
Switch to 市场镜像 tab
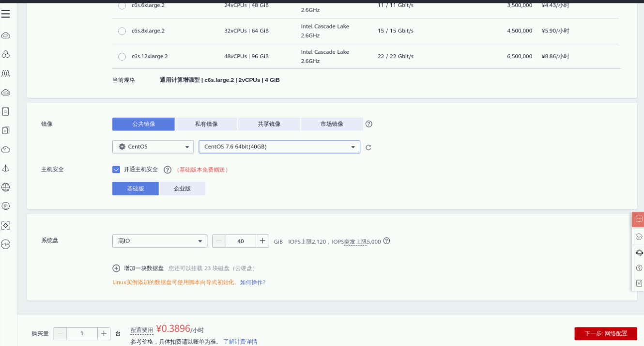pyautogui.click(x=332, y=124)
